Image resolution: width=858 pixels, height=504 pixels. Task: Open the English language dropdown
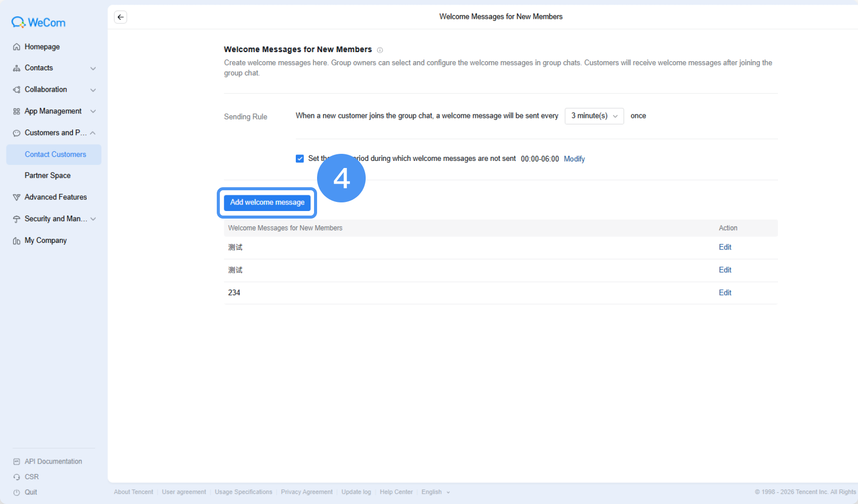point(436,492)
